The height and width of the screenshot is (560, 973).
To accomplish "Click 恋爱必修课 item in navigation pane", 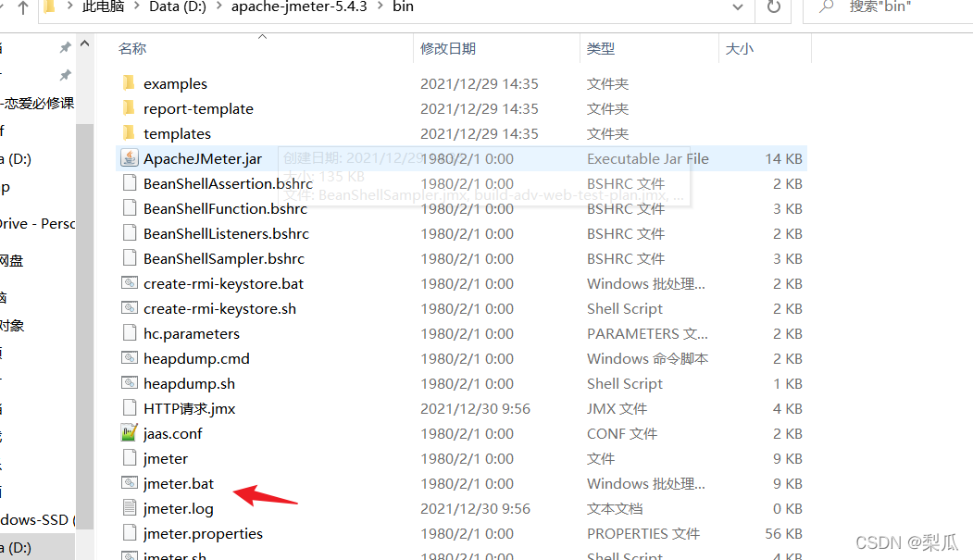I will [x=40, y=103].
